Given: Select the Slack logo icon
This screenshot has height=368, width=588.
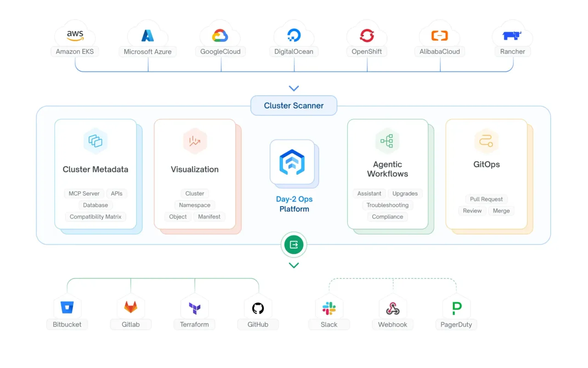Looking at the screenshot, I should tap(329, 308).
